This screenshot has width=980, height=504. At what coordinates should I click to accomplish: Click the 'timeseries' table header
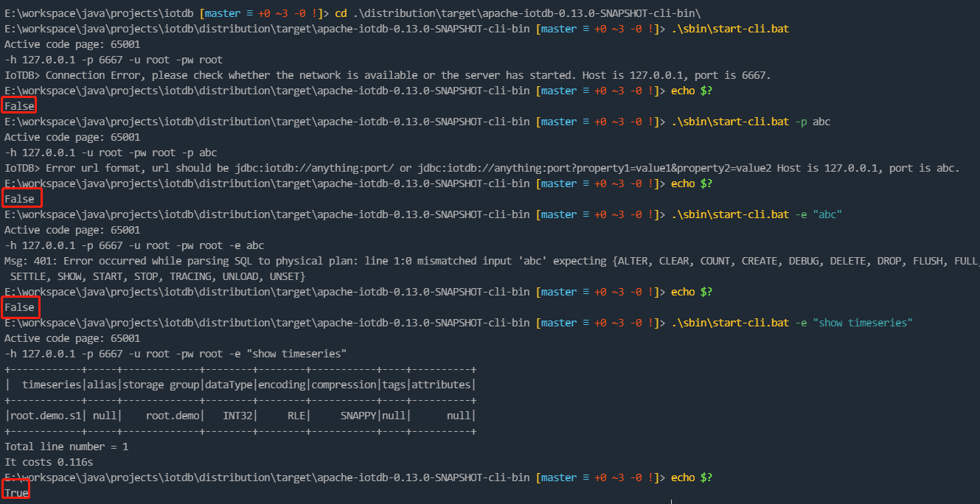click(52, 385)
